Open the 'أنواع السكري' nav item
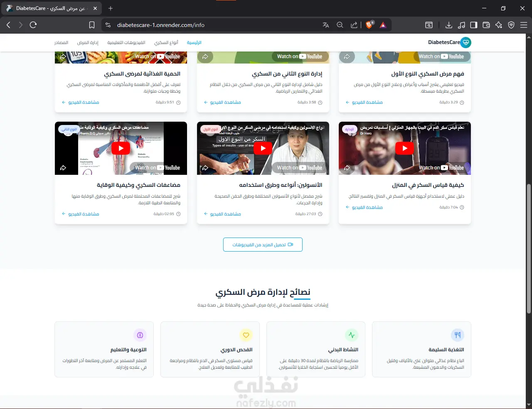The width and height of the screenshot is (532, 409). click(x=166, y=42)
